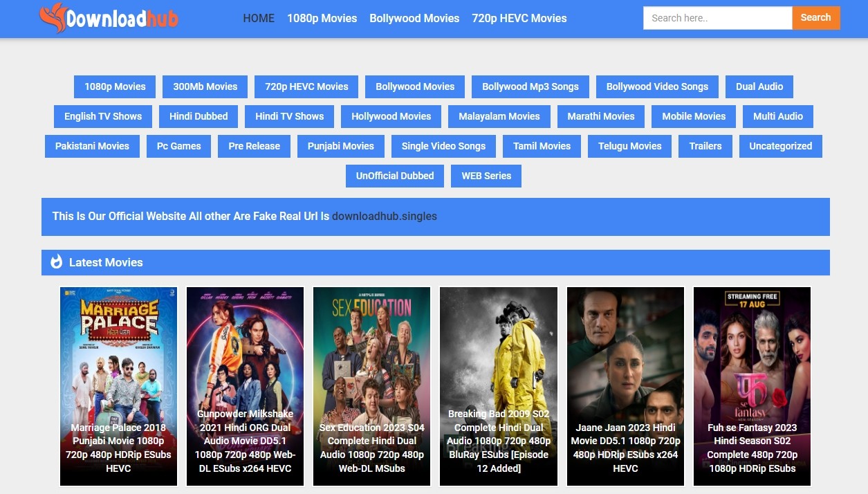Image resolution: width=868 pixels, height=494 pixels.
Task: Browse the Hindi TV Shows category
Action: click(290, 116)
